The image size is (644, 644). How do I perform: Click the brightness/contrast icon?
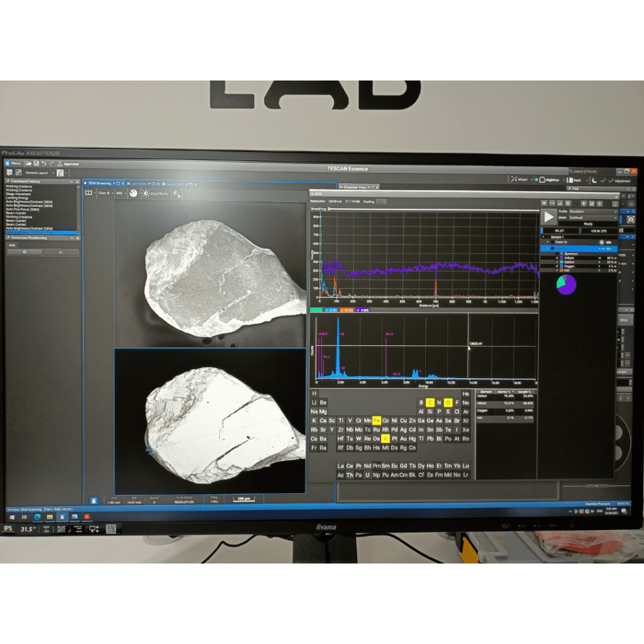(146, 194)
